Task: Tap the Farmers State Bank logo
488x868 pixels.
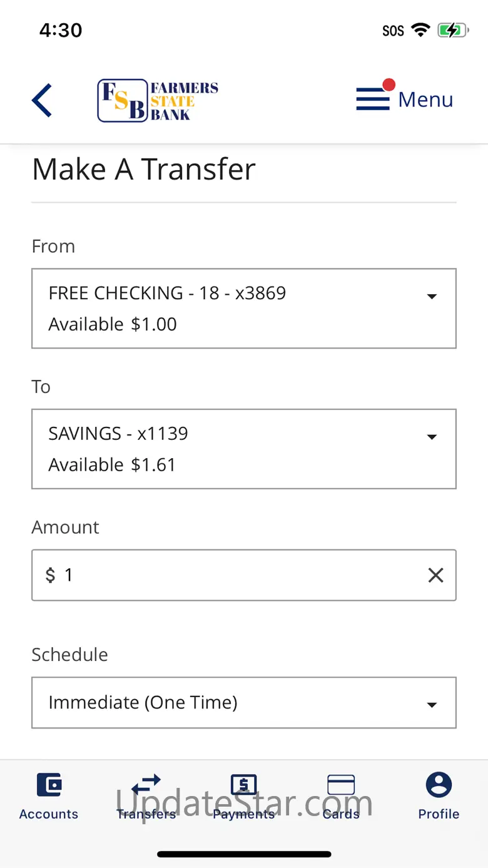Action: pyautogui.click(x=158, y=100)
